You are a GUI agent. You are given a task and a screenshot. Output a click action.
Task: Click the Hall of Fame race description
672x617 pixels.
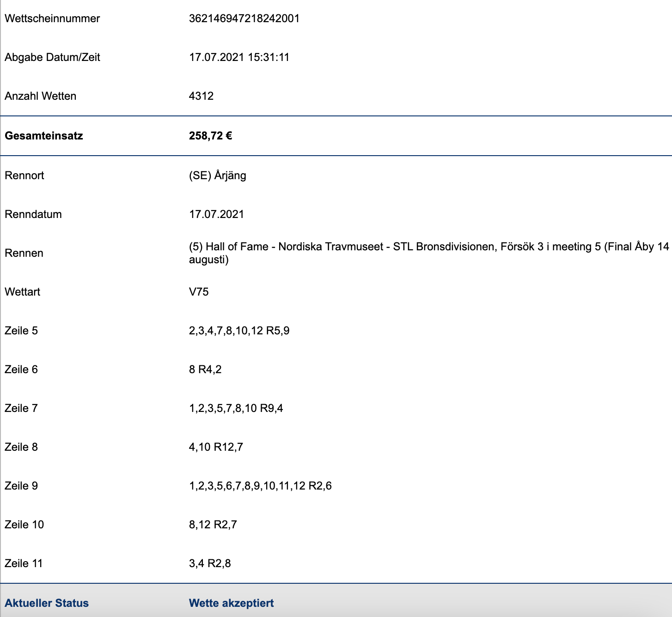click(429, 253)
